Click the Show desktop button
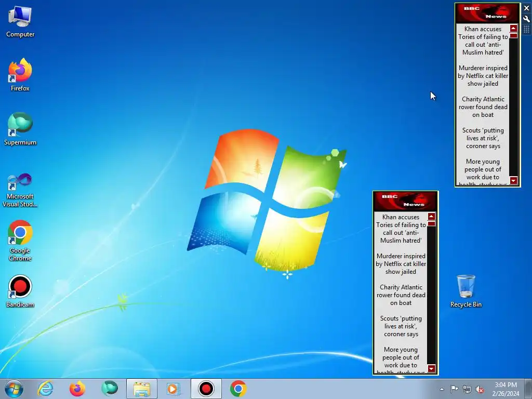This screenshot has width=532, height=399. tap(528, 389)
